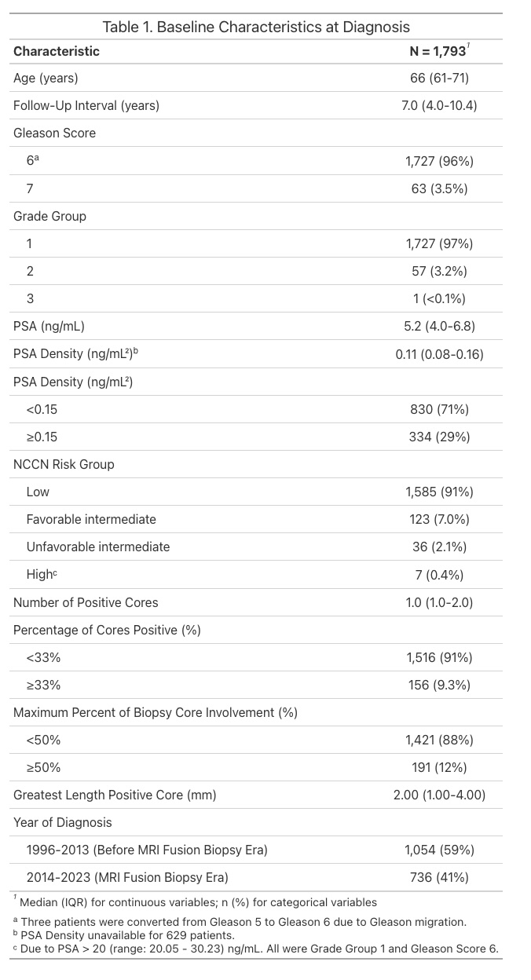Click the Number of Positive Cores label

[x=86, y=602]
